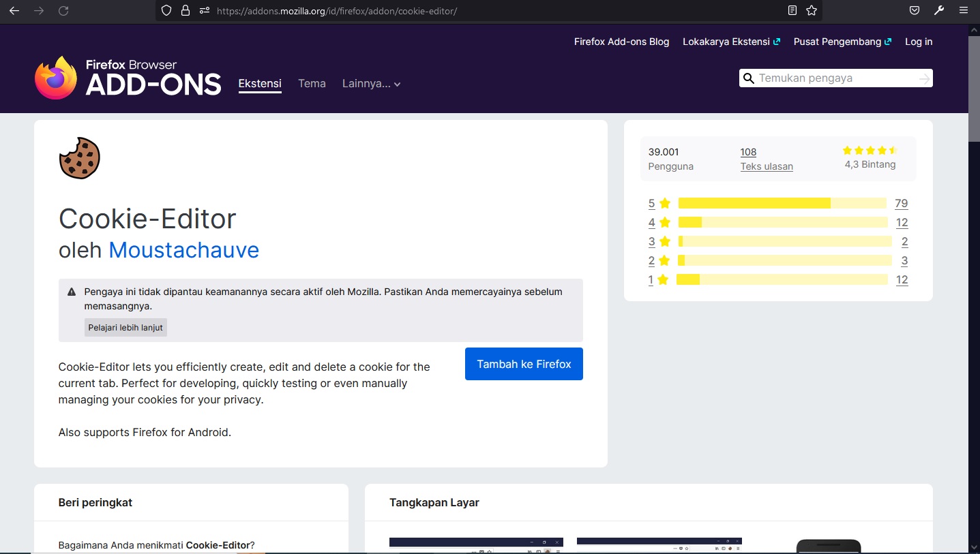This screenshot has width=980, height=554.
Task: Open the shield tracking protection icon
Action: click(x=166, y=11)
